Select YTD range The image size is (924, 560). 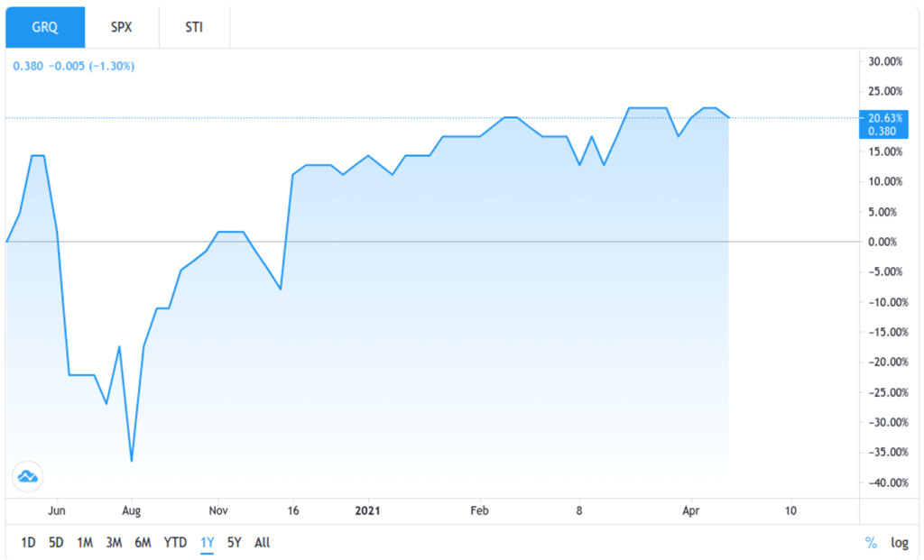(175, 543)
